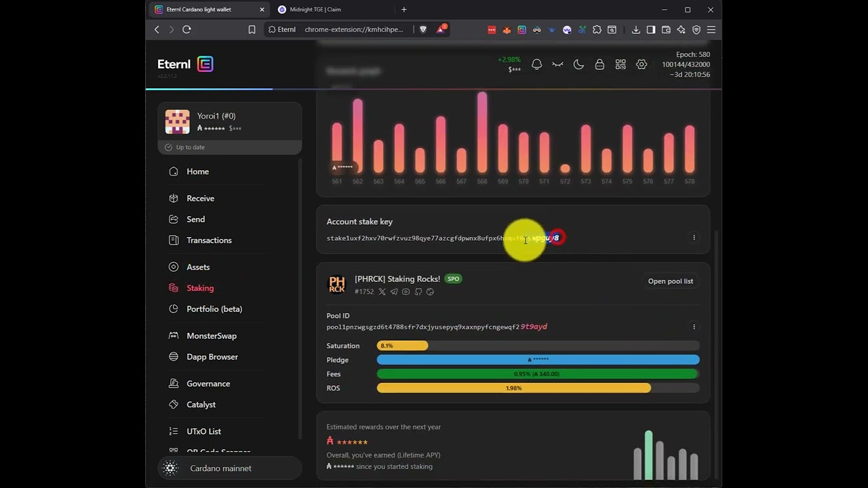Open the red LastPass extension icon

(492, 30)
